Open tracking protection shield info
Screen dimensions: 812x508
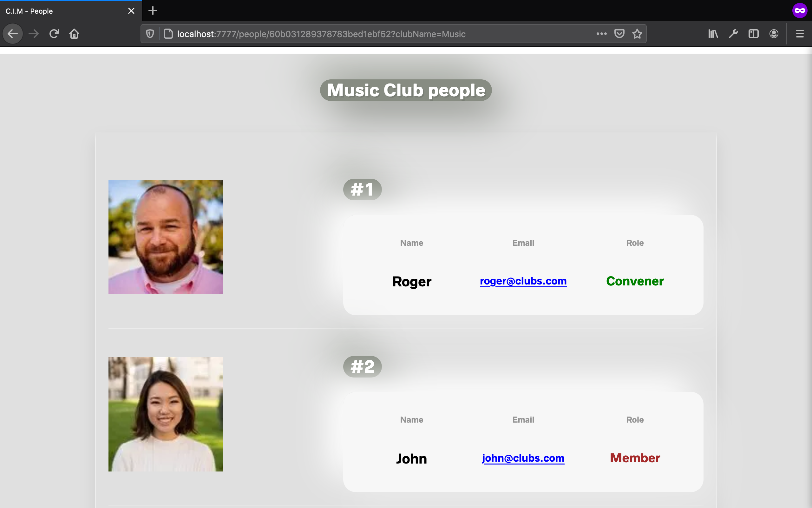click(x=150, y=34)
